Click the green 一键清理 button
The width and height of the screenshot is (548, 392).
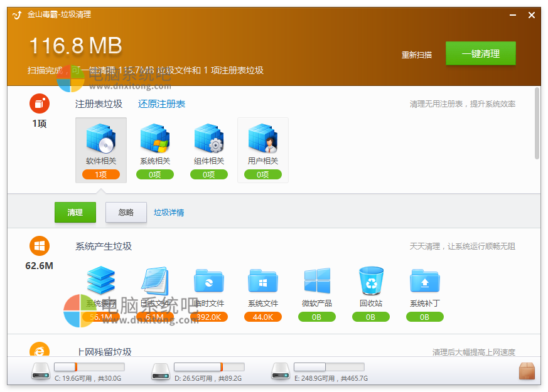(x=481, y=53)
